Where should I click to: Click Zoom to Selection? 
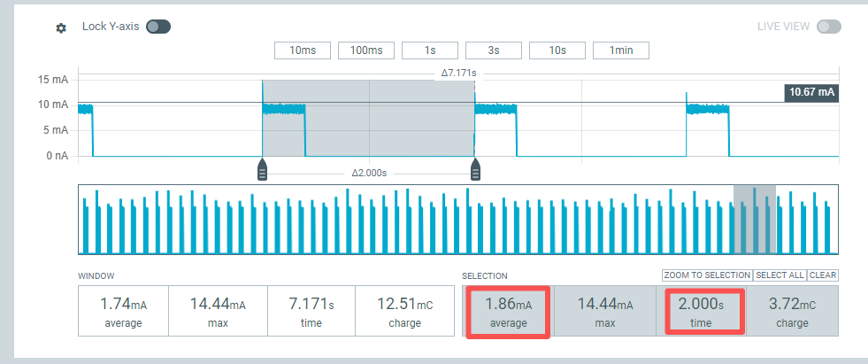pos(707,275)
